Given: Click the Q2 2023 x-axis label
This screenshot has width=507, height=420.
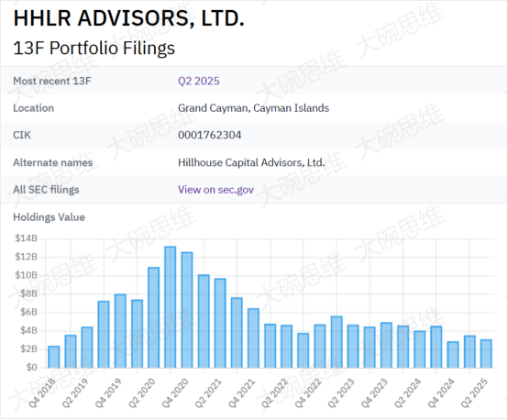Looking at the screenshot, I should click(x=341, y=393).
